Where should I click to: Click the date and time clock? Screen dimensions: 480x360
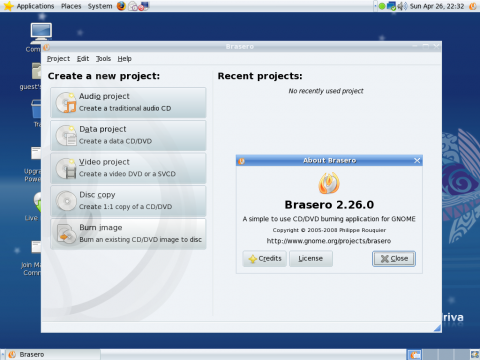pos(437,6)
